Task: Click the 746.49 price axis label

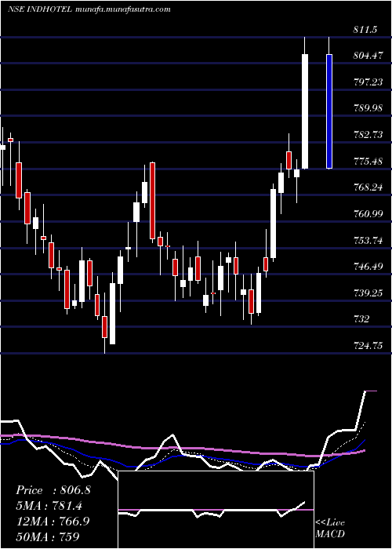Action: [x=368, y=267]
